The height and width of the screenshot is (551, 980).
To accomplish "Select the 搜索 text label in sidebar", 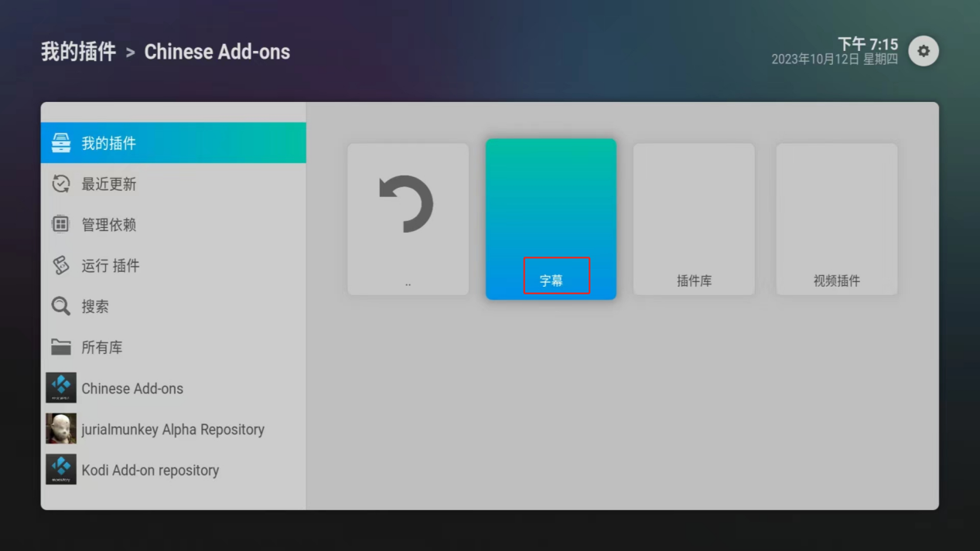I will (95, 307).
